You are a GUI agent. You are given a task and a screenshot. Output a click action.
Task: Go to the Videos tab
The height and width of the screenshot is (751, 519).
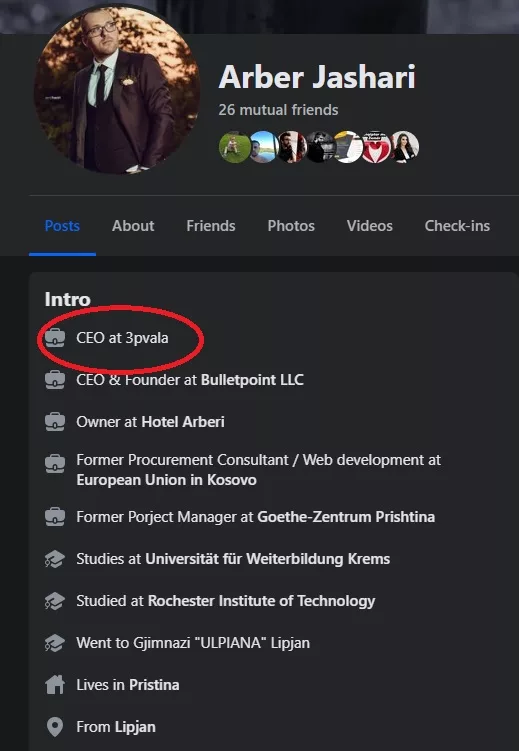pyautogui.click(x=370, y=226)
